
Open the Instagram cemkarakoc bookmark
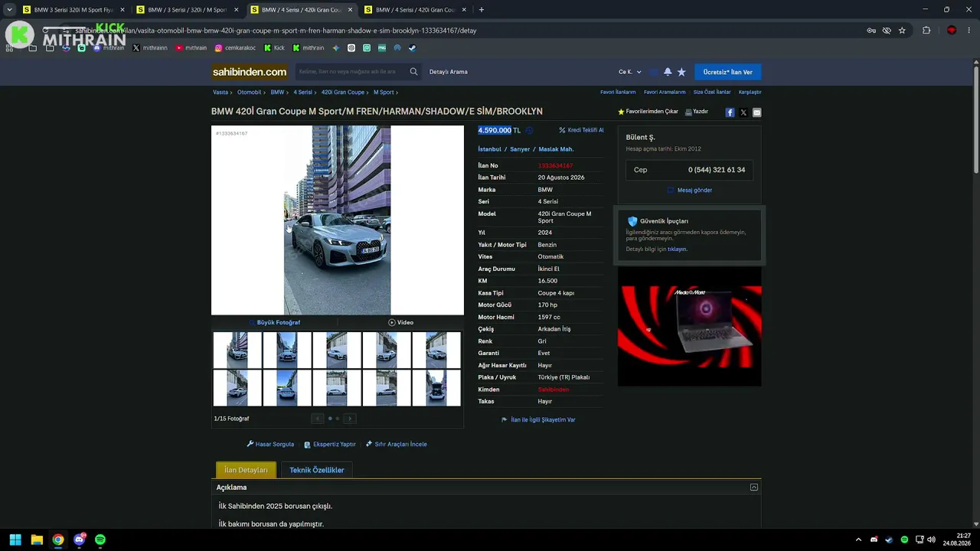click(x=235, y=47)
